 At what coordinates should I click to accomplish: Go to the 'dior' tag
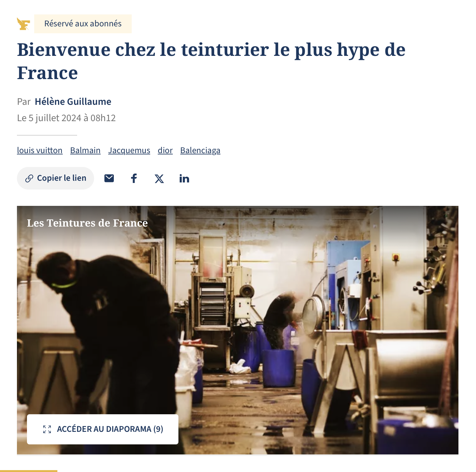[165, 150]
